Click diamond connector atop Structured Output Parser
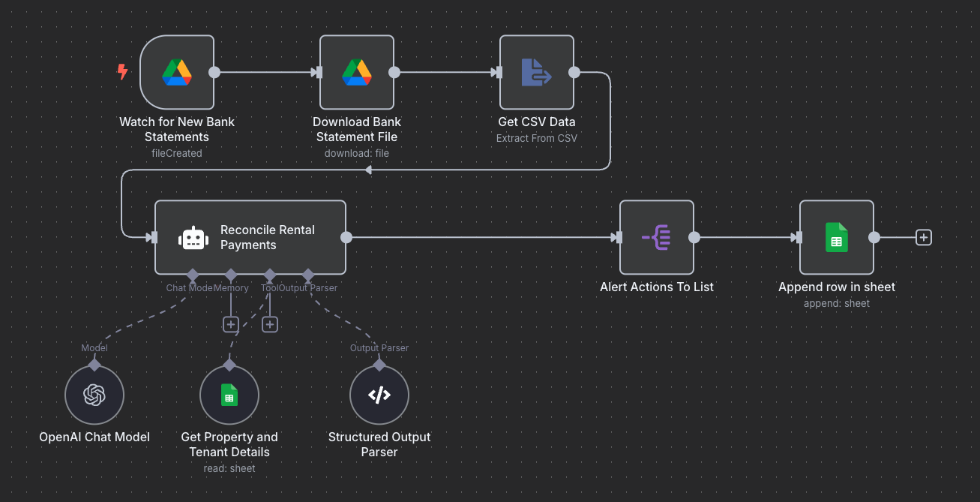 pyautogui.click(x=379, y=365)
